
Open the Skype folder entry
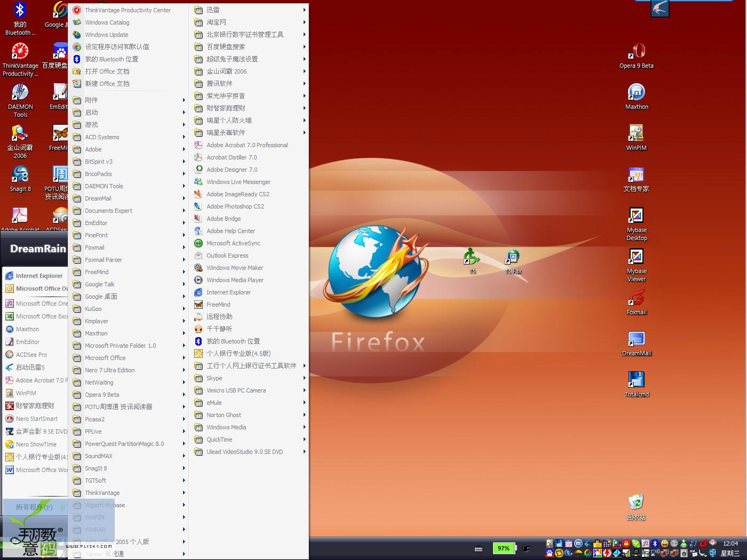[250, 378]
